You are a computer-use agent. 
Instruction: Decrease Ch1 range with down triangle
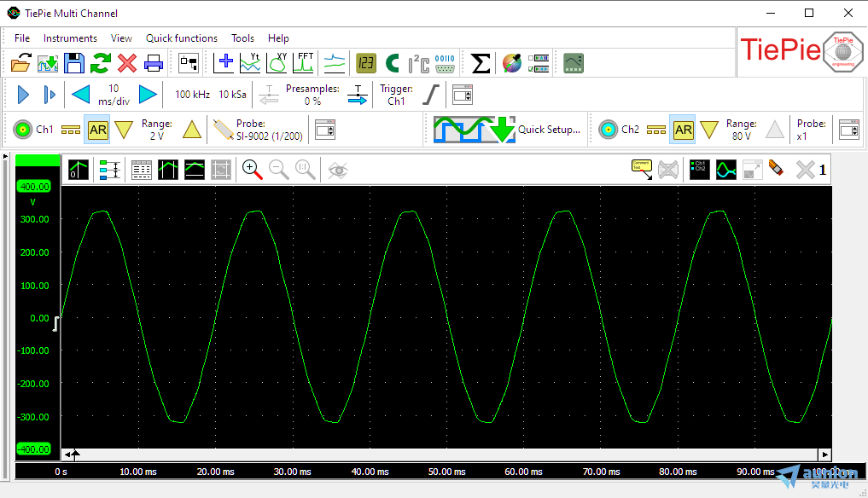tap(124, 130)
